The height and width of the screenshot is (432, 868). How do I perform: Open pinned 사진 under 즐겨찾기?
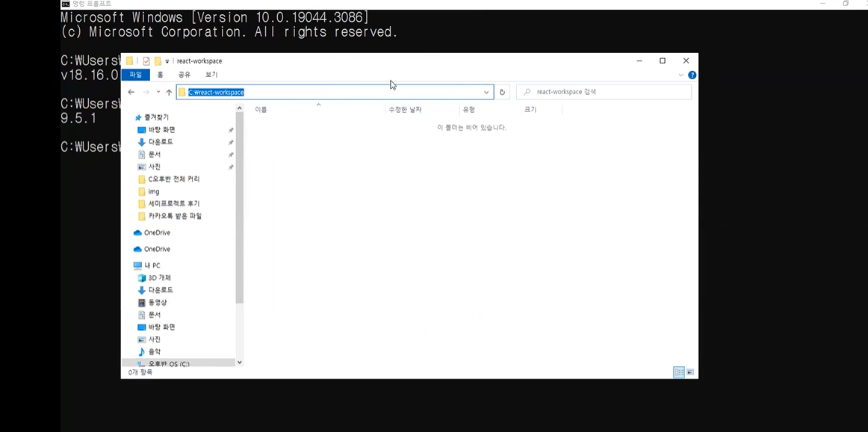coord(155,167)
